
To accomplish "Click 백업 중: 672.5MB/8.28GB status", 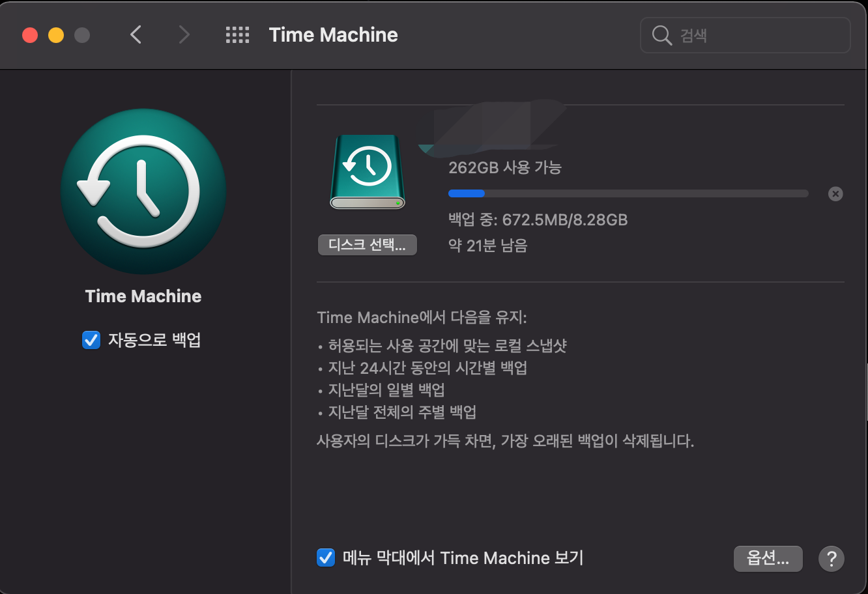I will [x=538, y=219].
